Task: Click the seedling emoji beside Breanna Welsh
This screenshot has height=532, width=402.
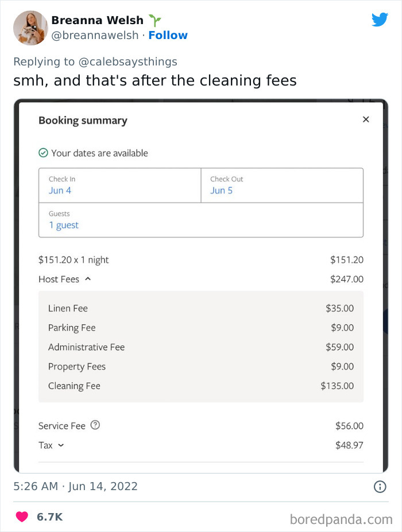Action: pyautogui.click(x=154, y=20)
